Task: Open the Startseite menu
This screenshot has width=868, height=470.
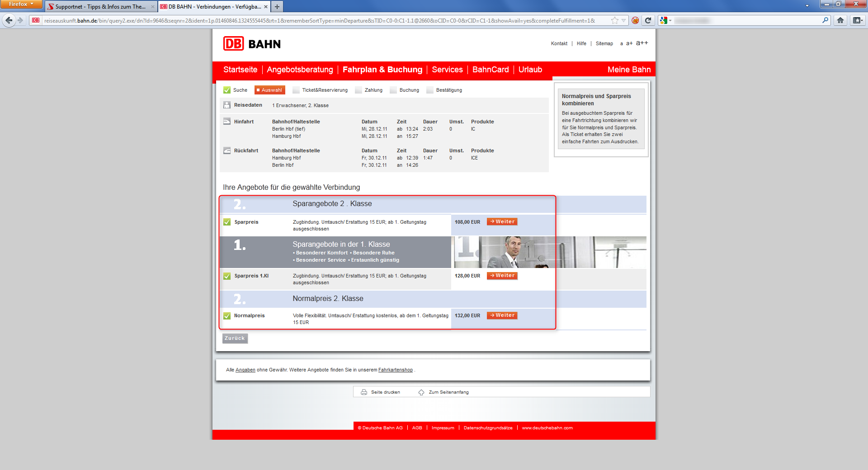Action: click(240, 70)
